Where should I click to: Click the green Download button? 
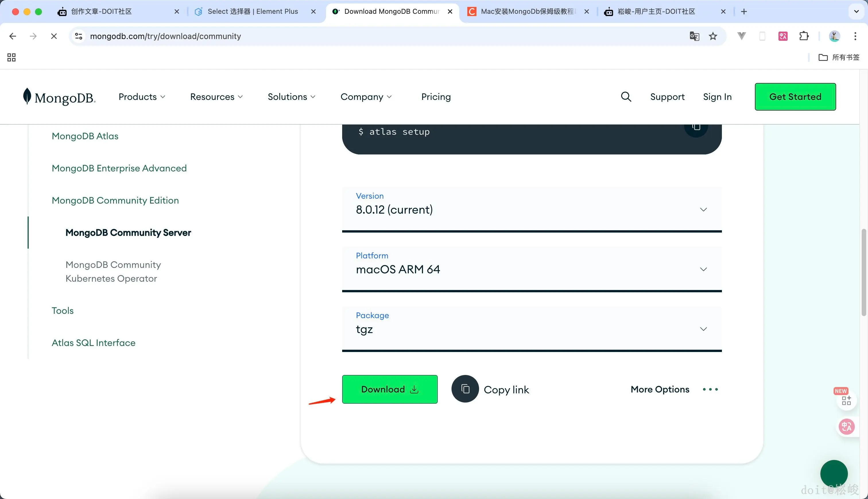click(390, 389)
